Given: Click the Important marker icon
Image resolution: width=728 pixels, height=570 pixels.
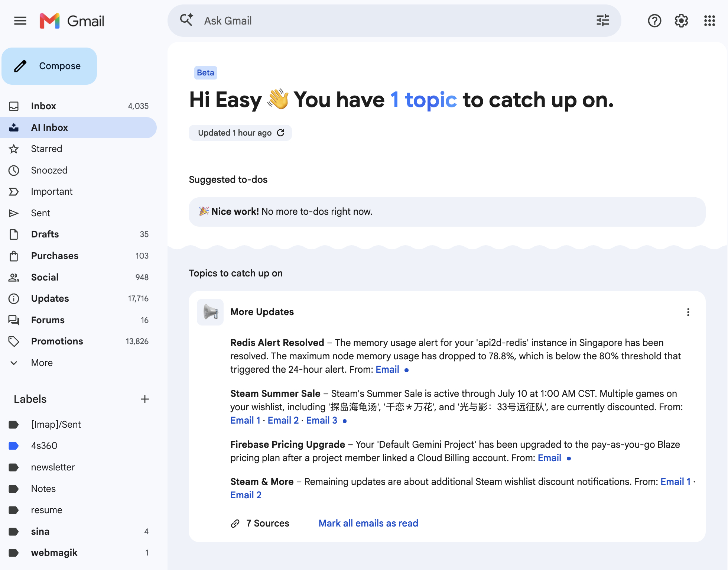Looking at the screenshot, I should coord(14,192).
